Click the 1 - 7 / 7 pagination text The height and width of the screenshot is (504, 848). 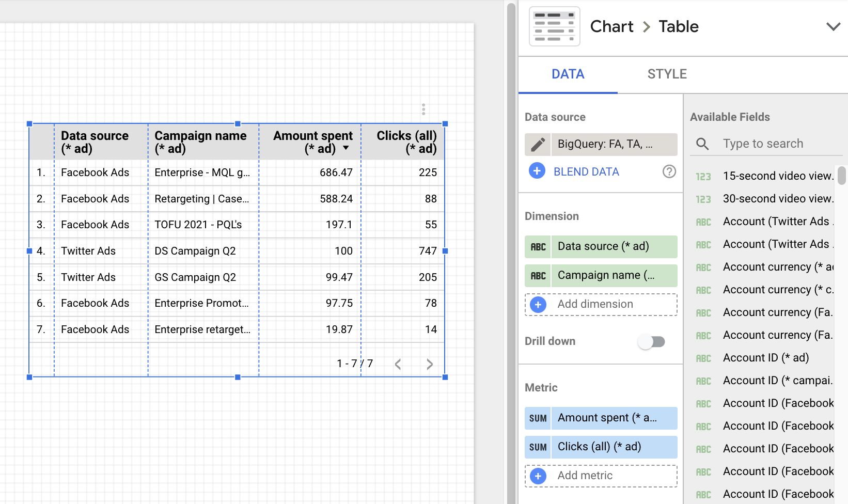click(355, 364)
